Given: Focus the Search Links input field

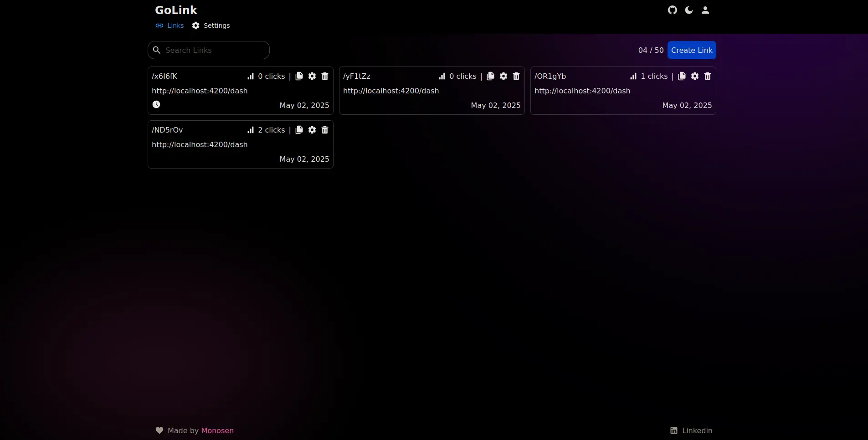Looking at the screenshot, I should point(214,50).
